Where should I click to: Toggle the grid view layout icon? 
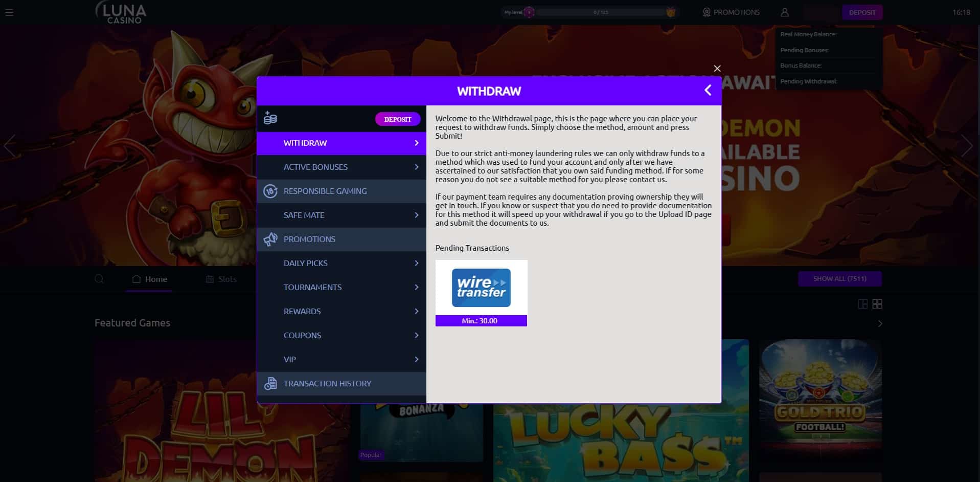click(878, 304)
